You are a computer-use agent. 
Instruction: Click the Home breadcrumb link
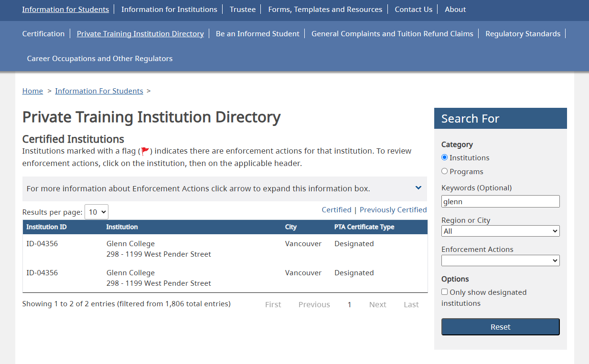point(32,91)
